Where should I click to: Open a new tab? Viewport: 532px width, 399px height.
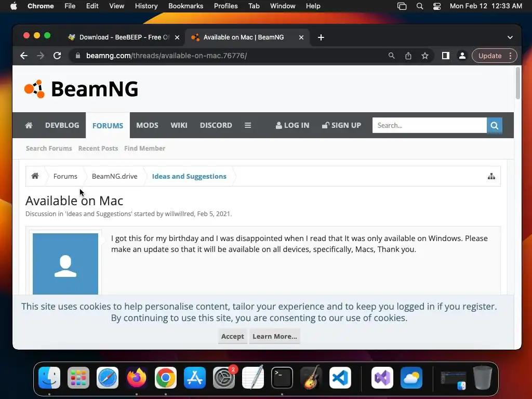pyautogui.click(x=321, y=37)
